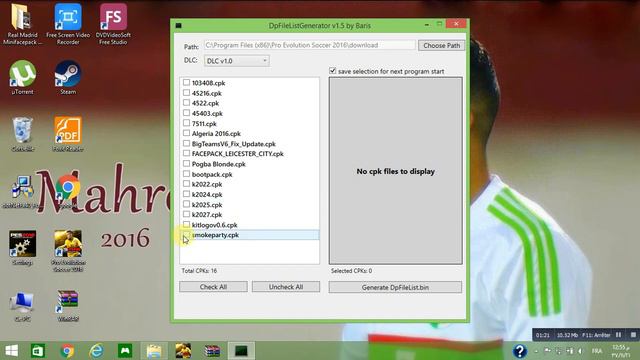Screen dimensions: 640x360
Task: Select the Recycle Bin desktop icon
Action: 22,134
